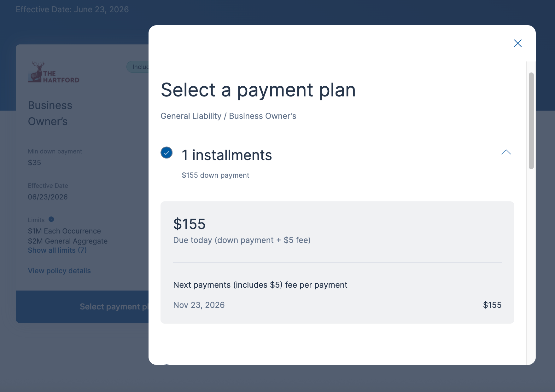
Task: Click scrollbar track below the thumb
Action: pyautogui.click(x=531, y=265)
